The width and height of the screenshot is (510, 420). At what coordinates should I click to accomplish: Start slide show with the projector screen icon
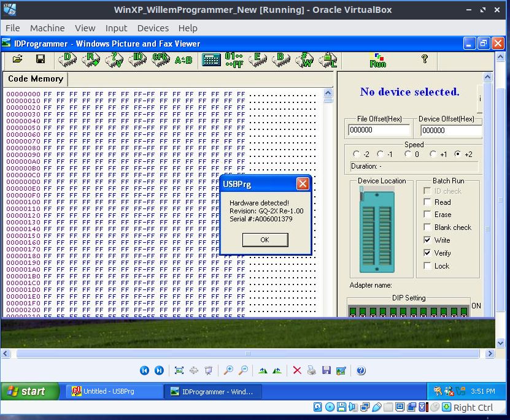coord(209,370)
